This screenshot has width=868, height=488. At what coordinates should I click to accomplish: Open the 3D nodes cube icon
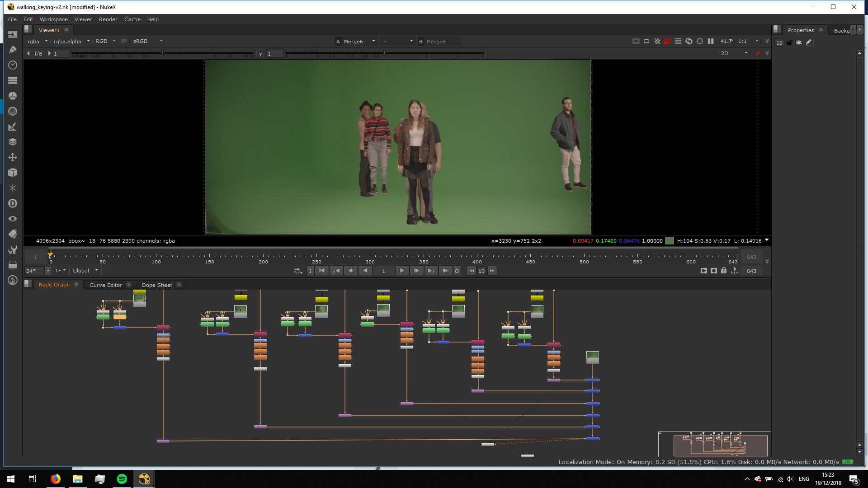click(x=13, y=173)
